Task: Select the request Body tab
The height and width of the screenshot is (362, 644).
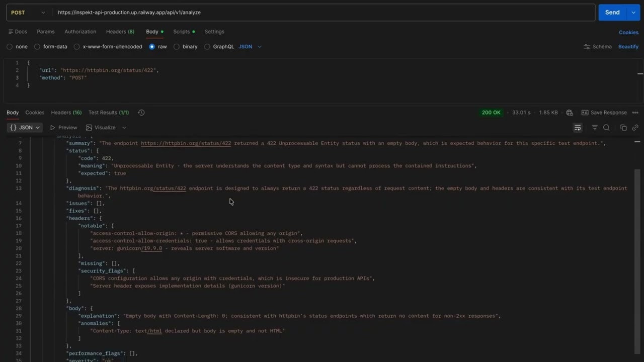Action: (x=154, y=32)
